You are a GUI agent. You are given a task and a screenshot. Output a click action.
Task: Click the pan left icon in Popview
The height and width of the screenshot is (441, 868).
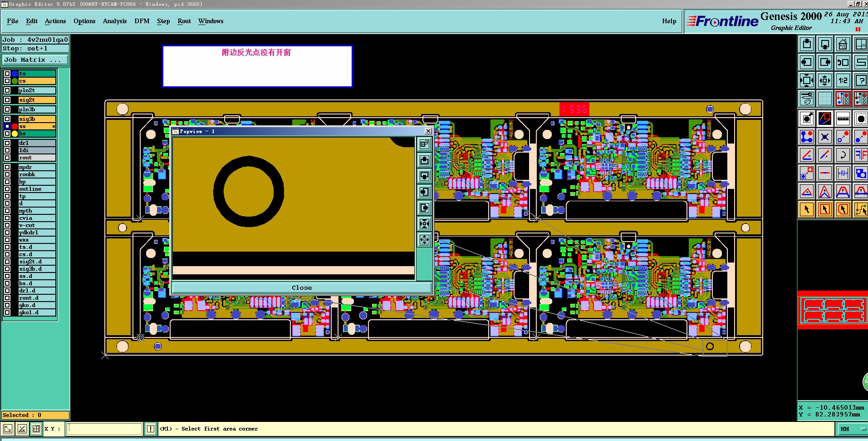[424, 192]
